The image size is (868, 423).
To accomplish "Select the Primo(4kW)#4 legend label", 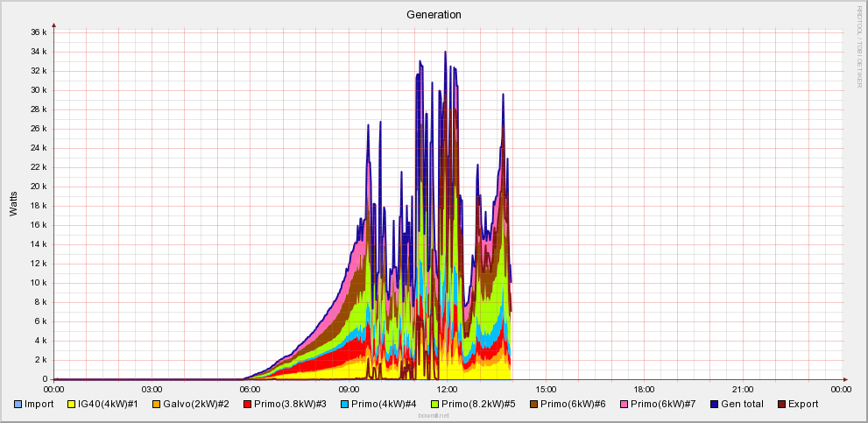I will (x=382, y=405).
